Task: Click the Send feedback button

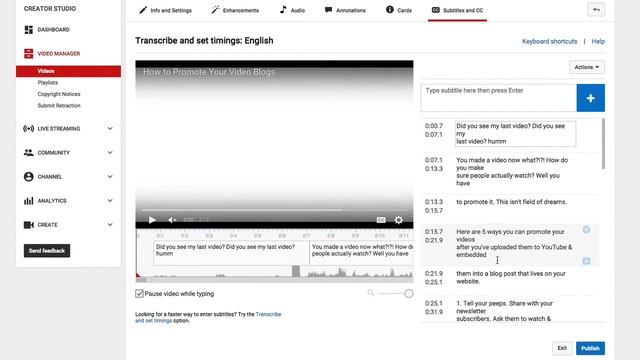Action: coord(47,251)
